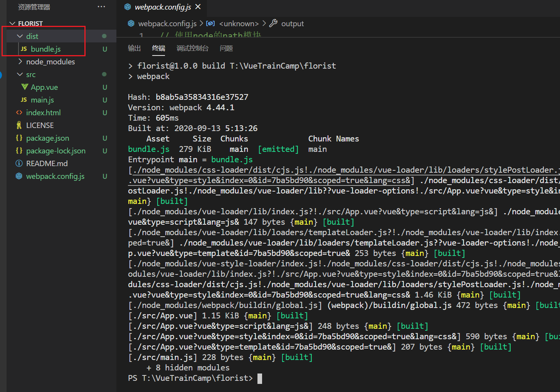The image size is (560, 392).
Task: Click the JS icon beside bundle.js
Action: (x=24, y=49)
